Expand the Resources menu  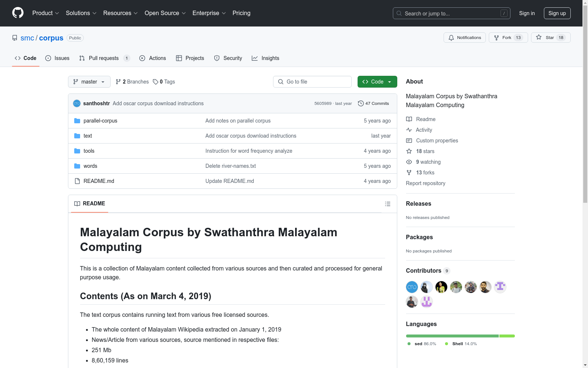pos(121,13)
